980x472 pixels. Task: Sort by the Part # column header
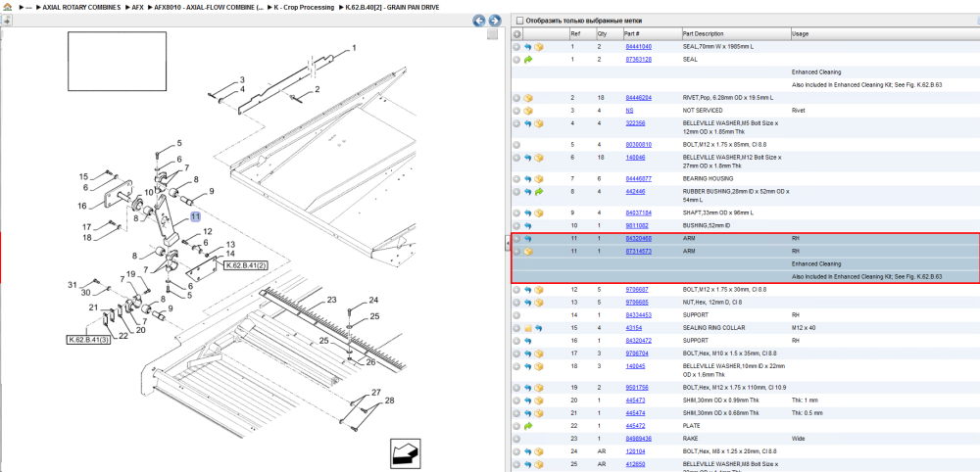point(631,33)
